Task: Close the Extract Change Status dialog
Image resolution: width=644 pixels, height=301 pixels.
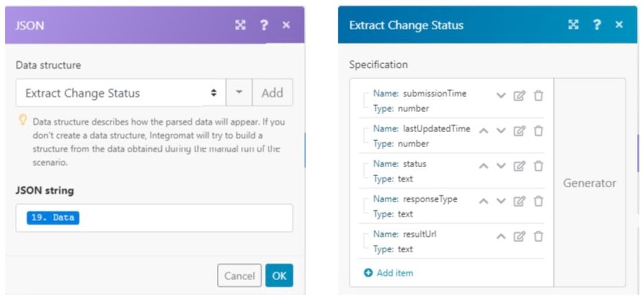Action: pos(619,24)
